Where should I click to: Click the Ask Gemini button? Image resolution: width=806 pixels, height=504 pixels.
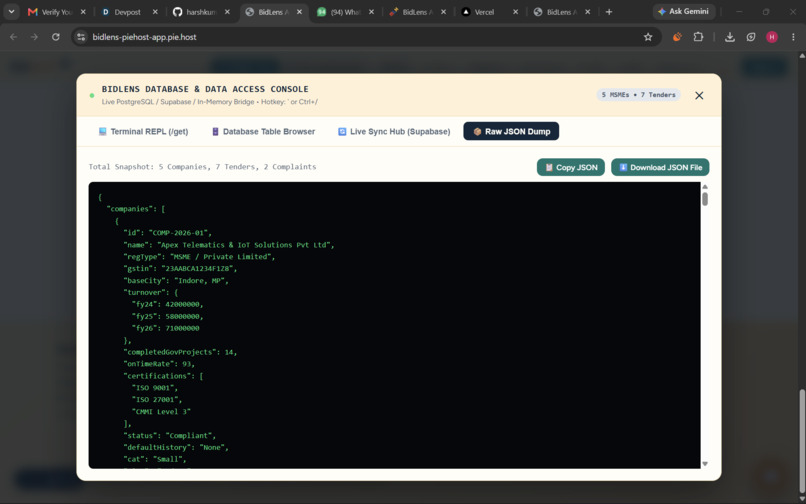pos(684,11)
